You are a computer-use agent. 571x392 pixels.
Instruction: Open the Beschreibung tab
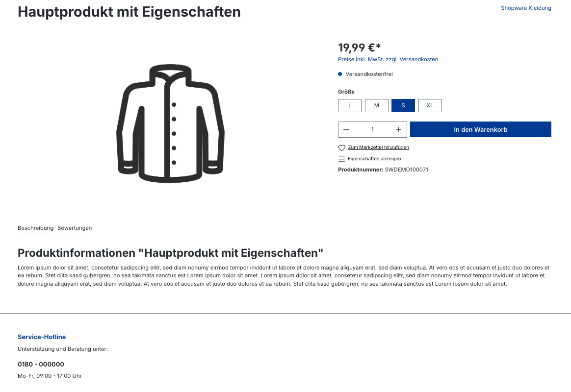(35, 228)
